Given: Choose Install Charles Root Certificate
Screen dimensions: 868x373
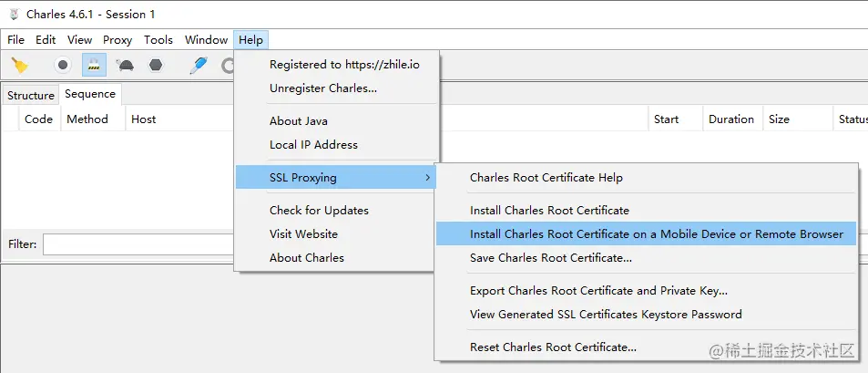Looking at the screenshot, I should [549, 210].
